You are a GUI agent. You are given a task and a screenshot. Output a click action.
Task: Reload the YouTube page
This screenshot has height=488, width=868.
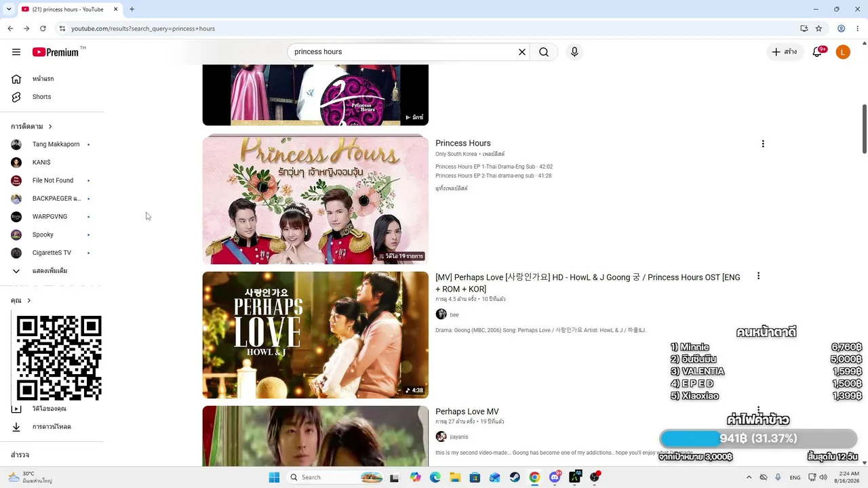[43, 28]
